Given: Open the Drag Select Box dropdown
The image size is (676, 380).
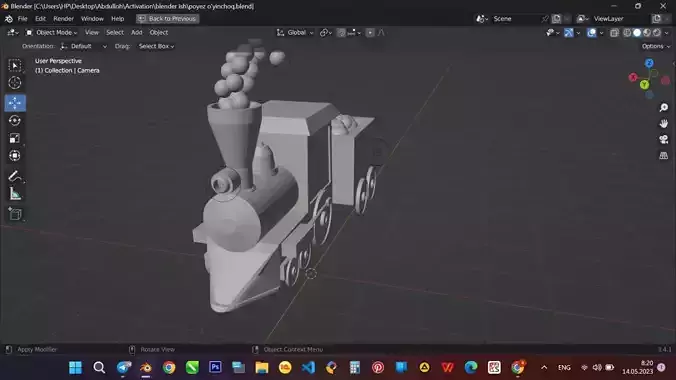Looking at the screenshot, I should pyautogui.click(x=156, y=46).
